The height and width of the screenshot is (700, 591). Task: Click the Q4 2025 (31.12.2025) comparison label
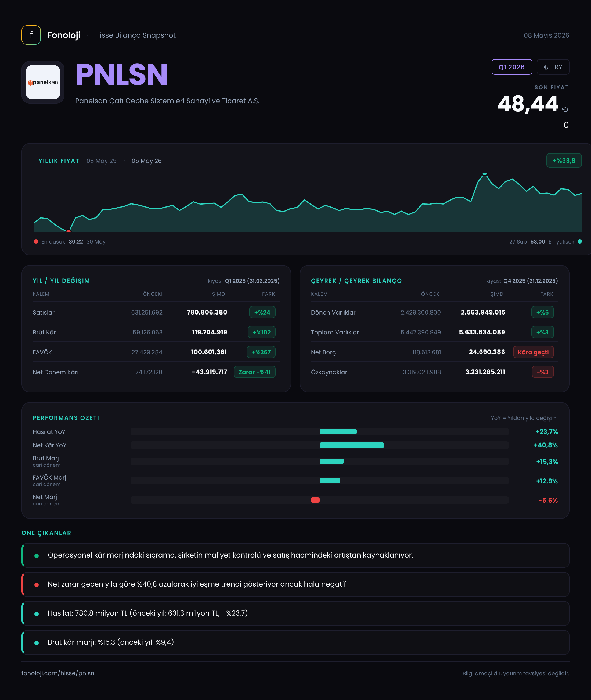pyautogui.click(x=530, y=281)
